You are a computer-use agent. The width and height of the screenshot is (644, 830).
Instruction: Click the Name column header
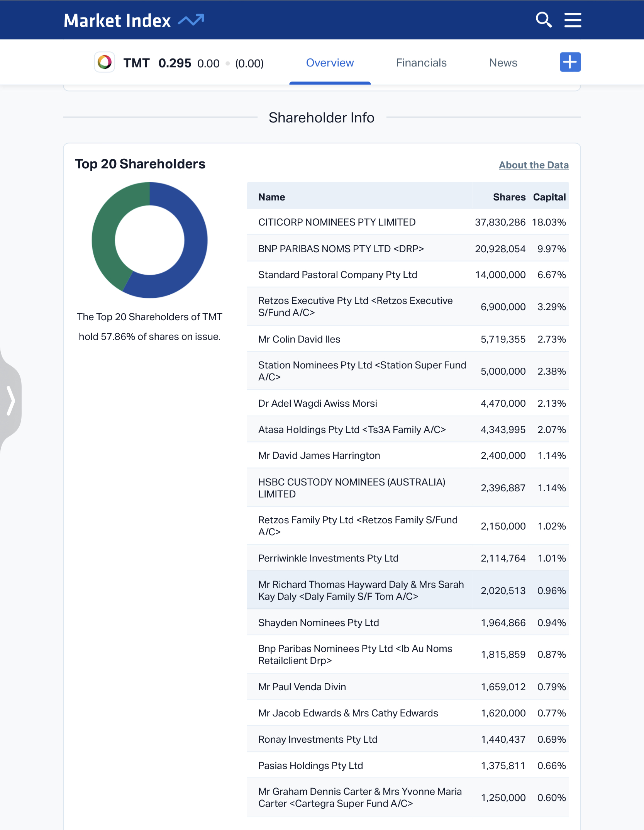(x=272, y=197)
